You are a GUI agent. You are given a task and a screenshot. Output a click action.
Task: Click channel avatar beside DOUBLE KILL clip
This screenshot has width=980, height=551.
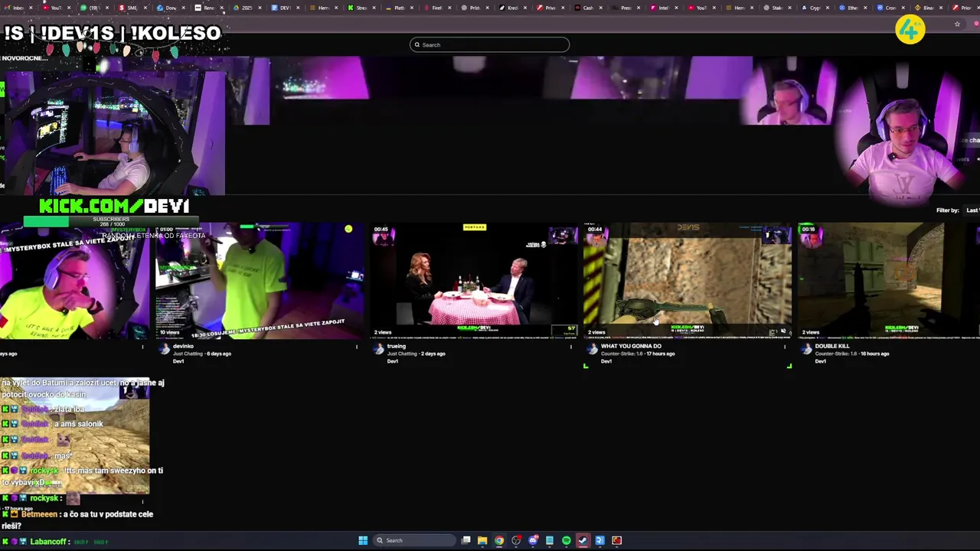click(x=807, y=349)
